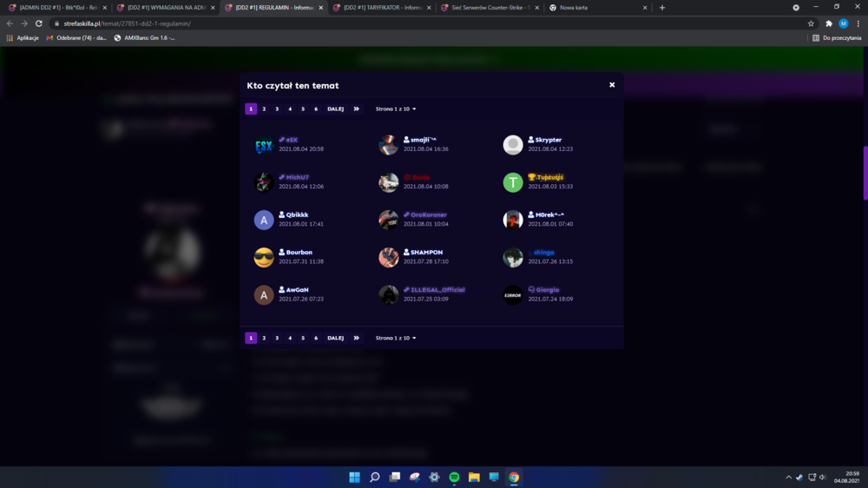Close the 'Kto czytał ten temat' dialog
868x488 pixels.
point(612,85)
